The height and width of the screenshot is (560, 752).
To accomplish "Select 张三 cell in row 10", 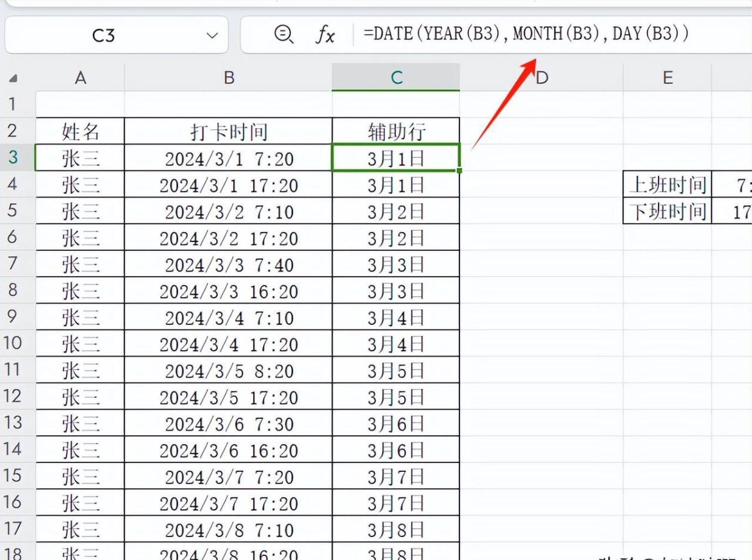I will [80, 343].
